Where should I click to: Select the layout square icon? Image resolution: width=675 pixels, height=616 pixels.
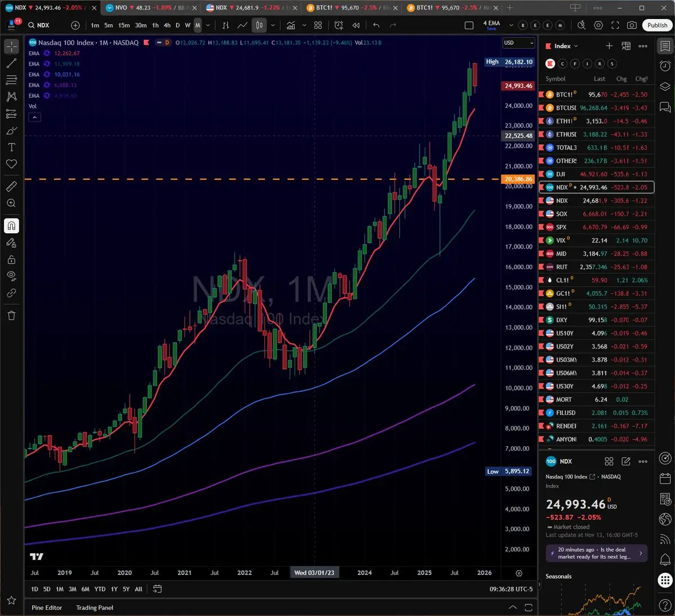(469, 25)
